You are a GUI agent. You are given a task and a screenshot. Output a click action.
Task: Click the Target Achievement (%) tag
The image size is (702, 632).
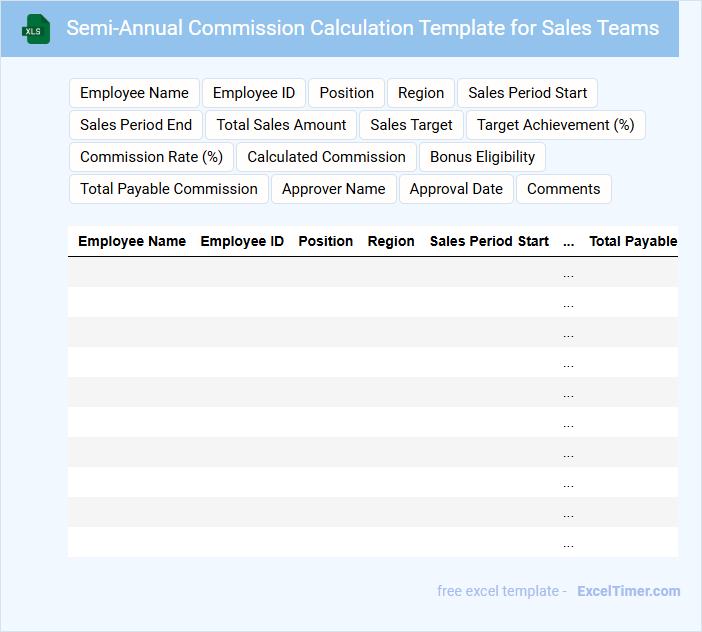(x=556, y=125)
